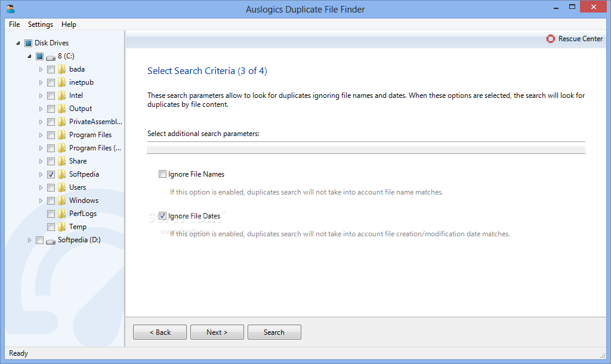The width and height of the screenshot is (611, 364).
Task: Check the bada folder checkbox
Action: [x=51, y=70]
